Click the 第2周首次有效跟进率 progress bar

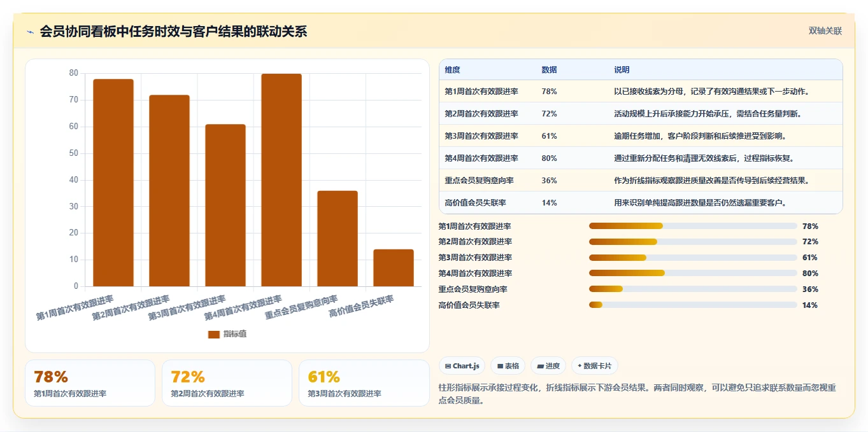pos(693,242)
